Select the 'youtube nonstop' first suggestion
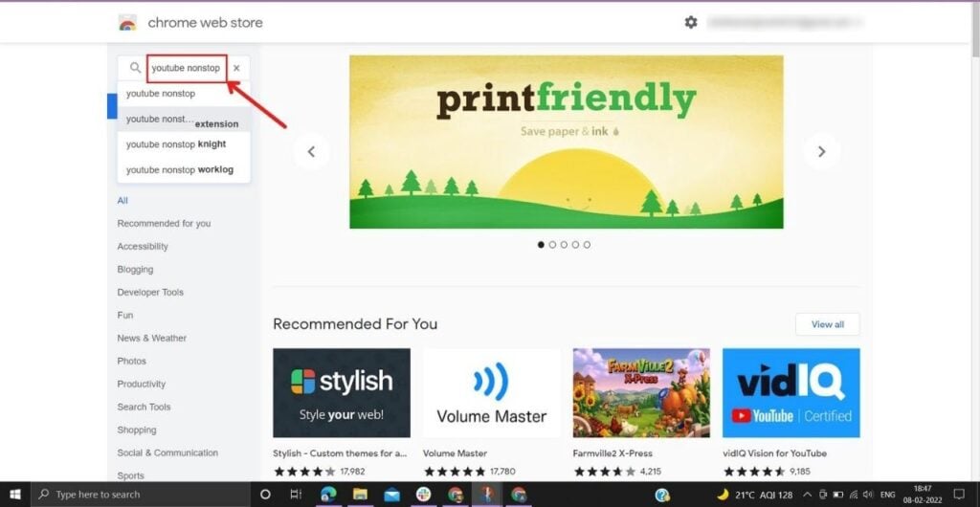980x507 pixels. pos(184,94)
